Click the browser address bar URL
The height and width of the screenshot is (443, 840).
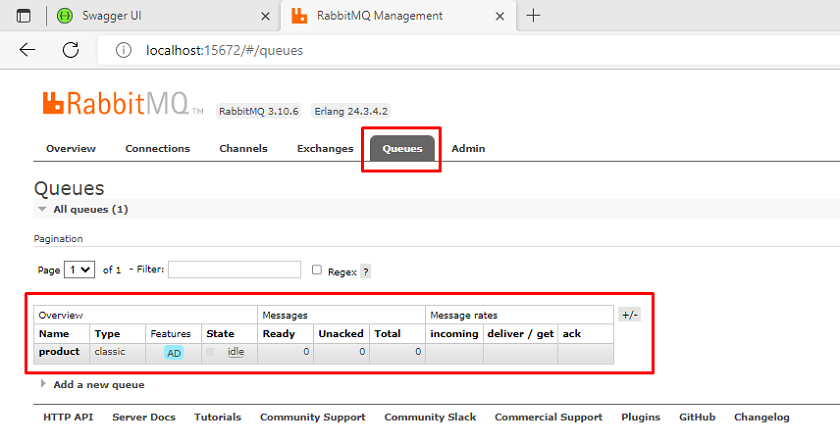pyautogui.click(x=224, y=50)
